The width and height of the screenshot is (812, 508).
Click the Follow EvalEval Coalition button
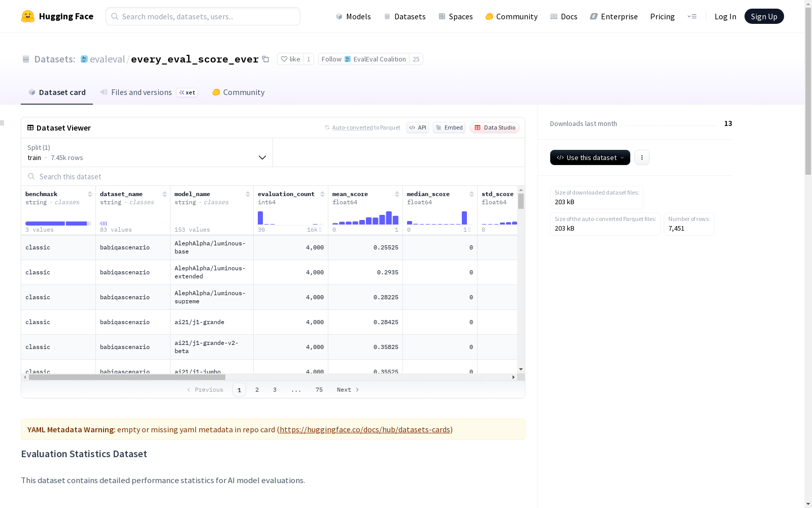pos(364,59)
